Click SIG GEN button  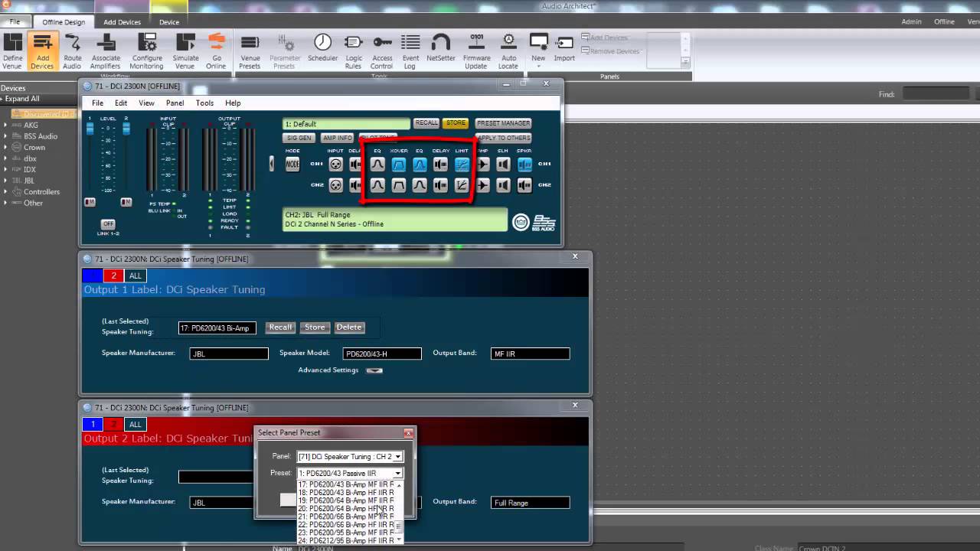pos(299,139)
